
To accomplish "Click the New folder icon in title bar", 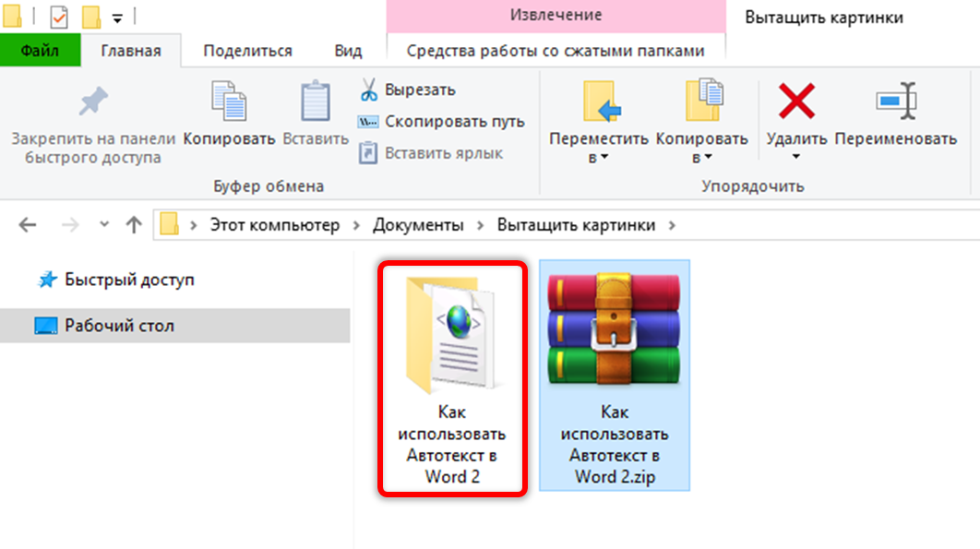I will [x=91, y=17].
